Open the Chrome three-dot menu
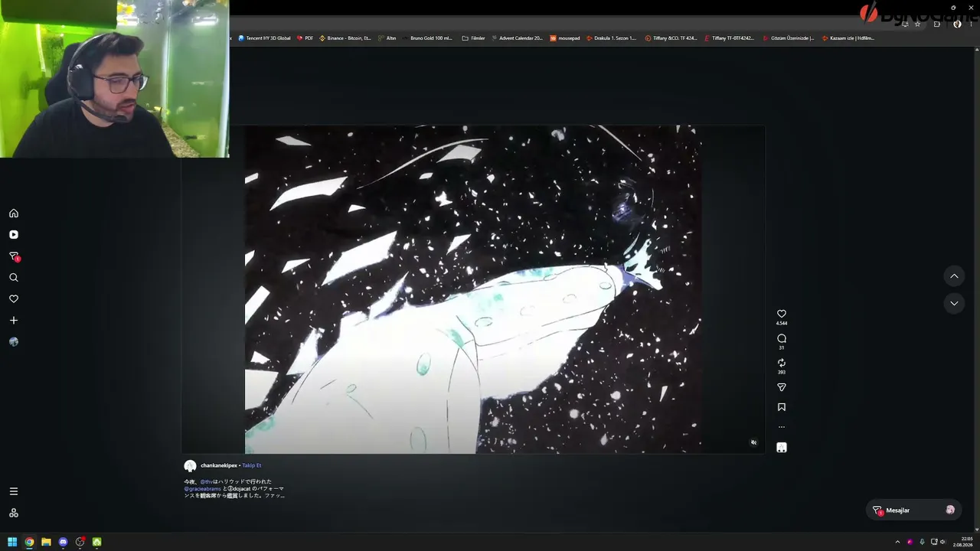The height and width of the screenshot is (551, 980). [971, 24]
